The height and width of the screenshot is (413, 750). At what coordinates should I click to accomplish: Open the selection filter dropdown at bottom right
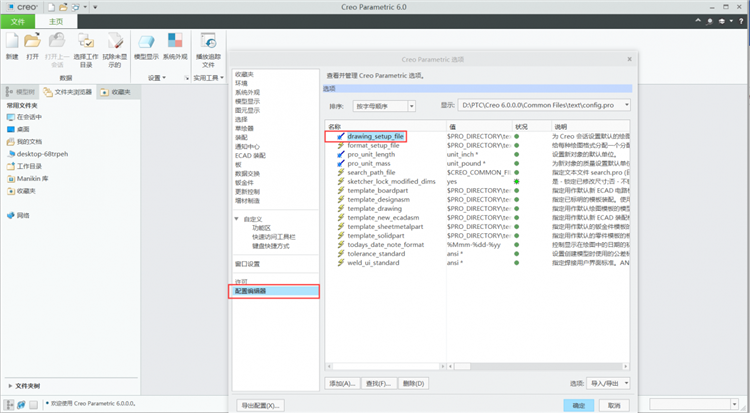(x=735, y=404)
